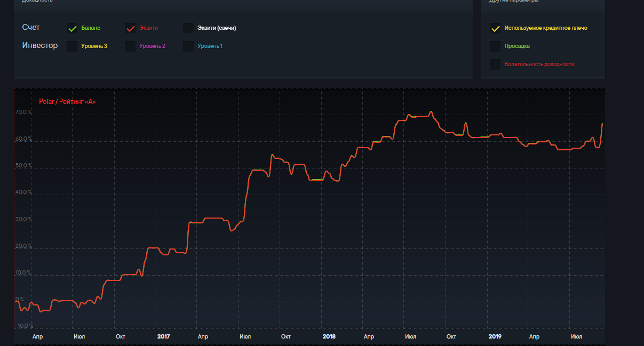Disable the Эквити checkbox
This screenshot has width=644, height=346.
tap(130, 28)
